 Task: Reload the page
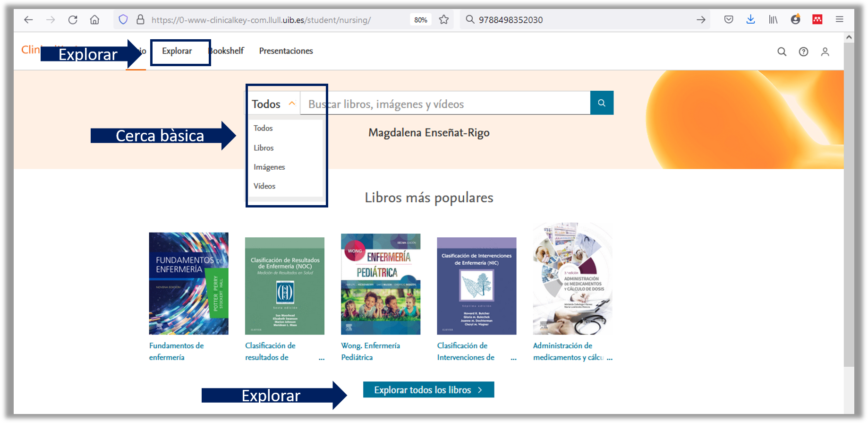click(x=73, y=20)
